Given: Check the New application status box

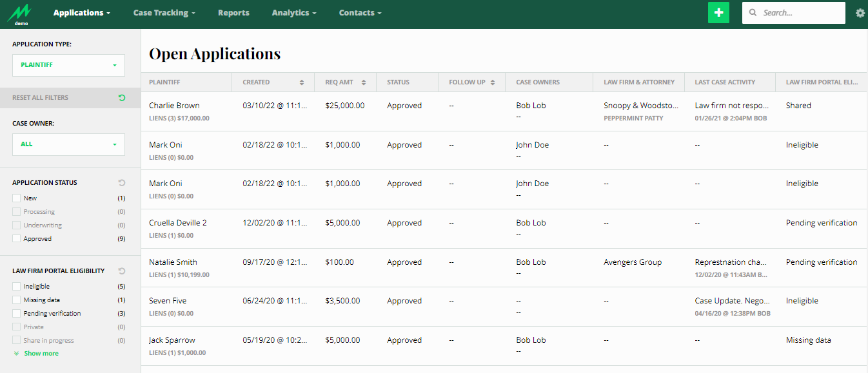Looking at the screenshot, I should click(17, 198).
